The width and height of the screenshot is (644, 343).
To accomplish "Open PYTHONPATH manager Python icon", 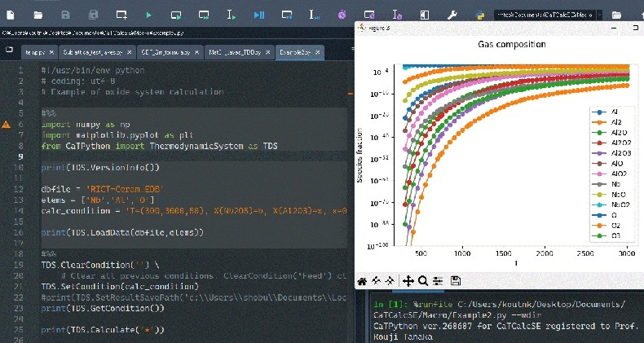I will 479,15.
